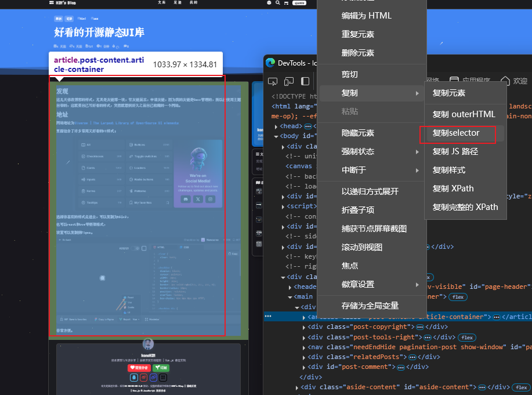This screenshot has width=532, height=395.
Task: Click the cube icon in blog navbar
Action: tap(269, 3)
